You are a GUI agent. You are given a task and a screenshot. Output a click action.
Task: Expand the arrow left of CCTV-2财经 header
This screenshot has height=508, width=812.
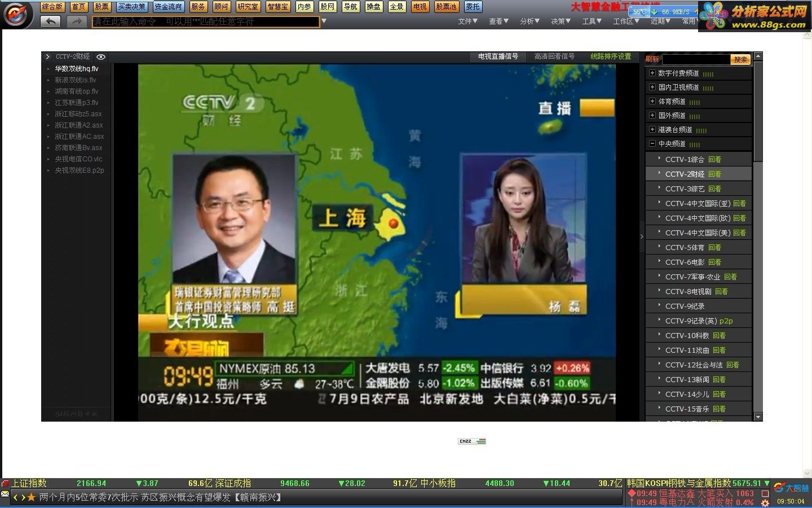click(48, 57)
